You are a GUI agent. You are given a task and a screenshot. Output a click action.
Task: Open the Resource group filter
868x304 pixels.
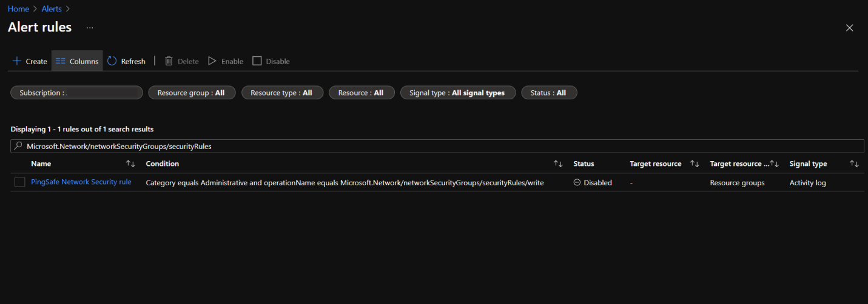pos(191,93)
